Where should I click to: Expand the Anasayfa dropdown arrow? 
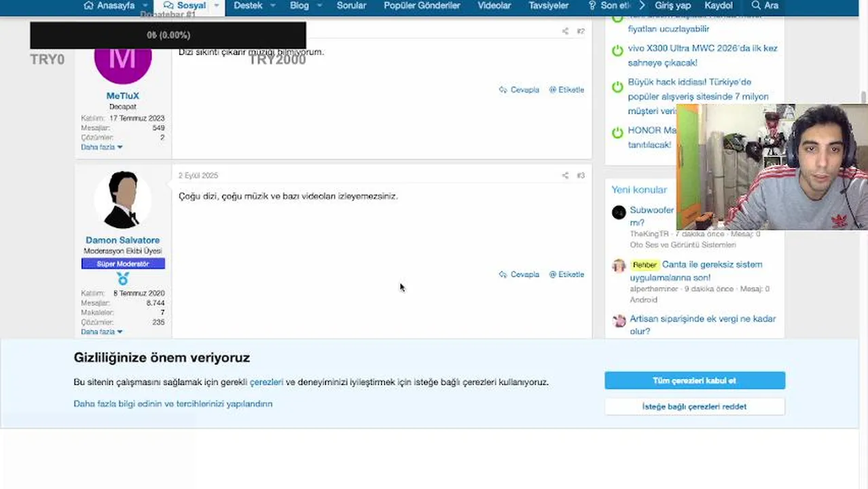[x=145, y=5]
